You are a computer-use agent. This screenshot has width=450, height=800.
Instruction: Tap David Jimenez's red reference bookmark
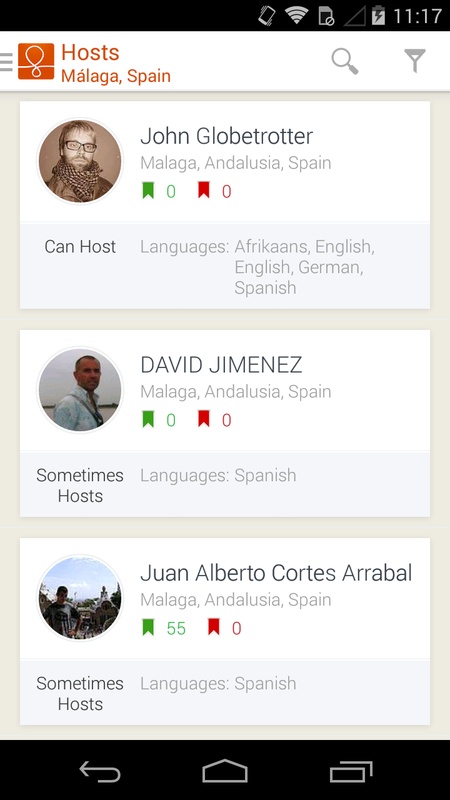coord(204,419)
